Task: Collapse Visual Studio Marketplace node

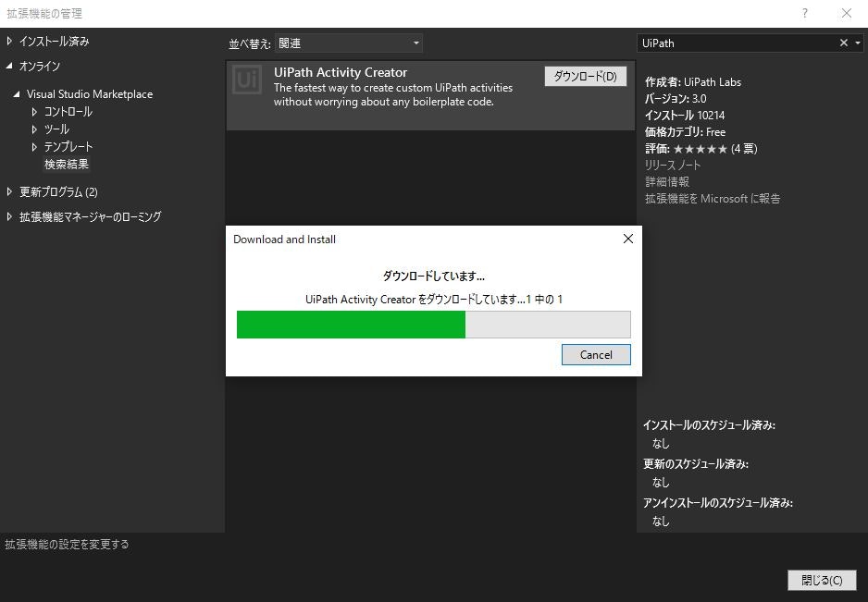Action: coord(17,94)
